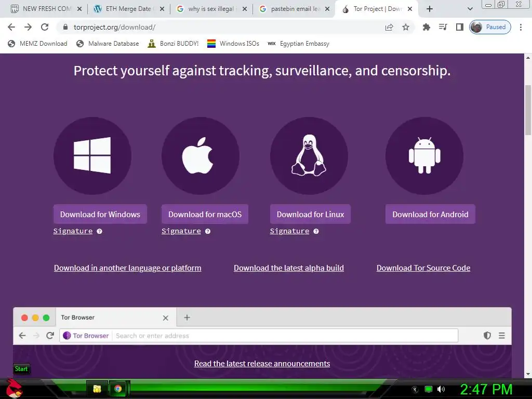Click the Android robot circle icon
This screenshot has width=532, height=399.
pyautogui.click(x=424, y=156)
